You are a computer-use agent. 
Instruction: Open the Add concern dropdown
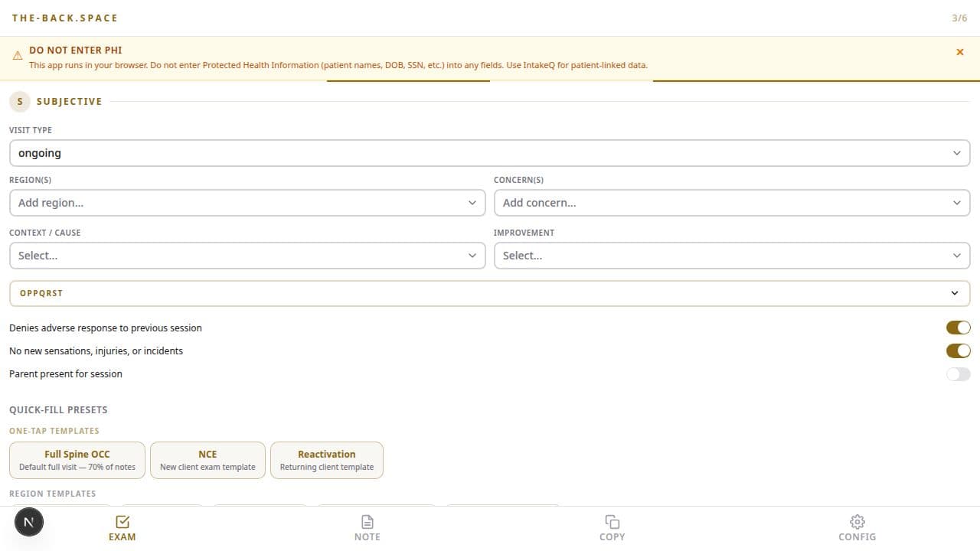pos(731,203)
